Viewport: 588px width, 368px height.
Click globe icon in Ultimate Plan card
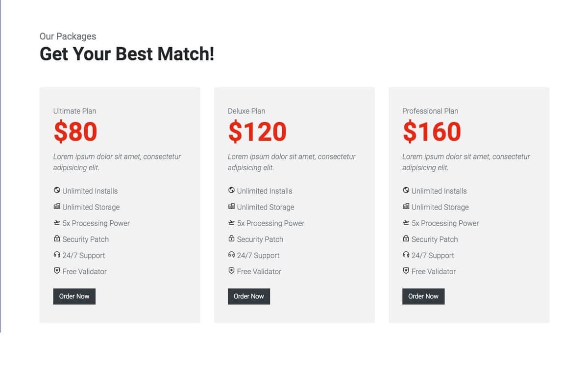coord(57,190)
